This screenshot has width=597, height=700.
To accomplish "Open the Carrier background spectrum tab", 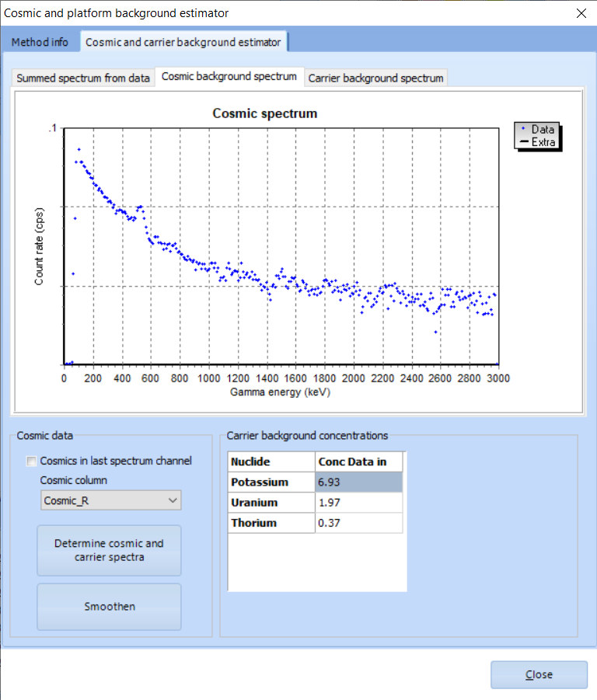I will 375,78.
